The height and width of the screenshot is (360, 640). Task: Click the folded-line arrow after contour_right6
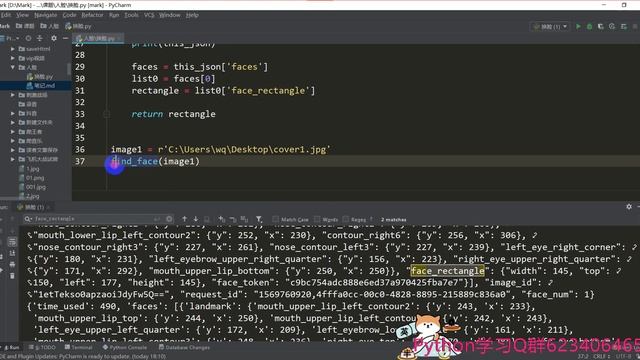point(534,235)
